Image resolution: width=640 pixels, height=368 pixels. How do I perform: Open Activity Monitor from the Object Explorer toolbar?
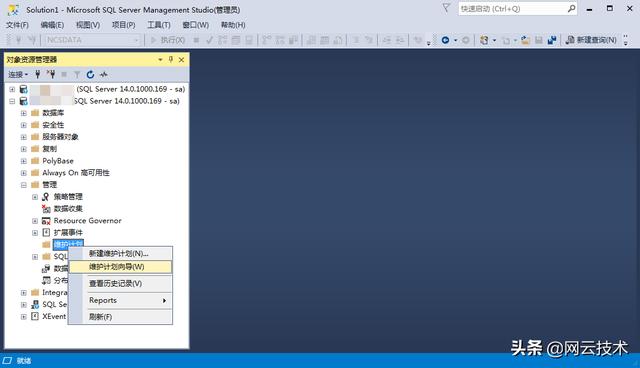tap(104, 74)
